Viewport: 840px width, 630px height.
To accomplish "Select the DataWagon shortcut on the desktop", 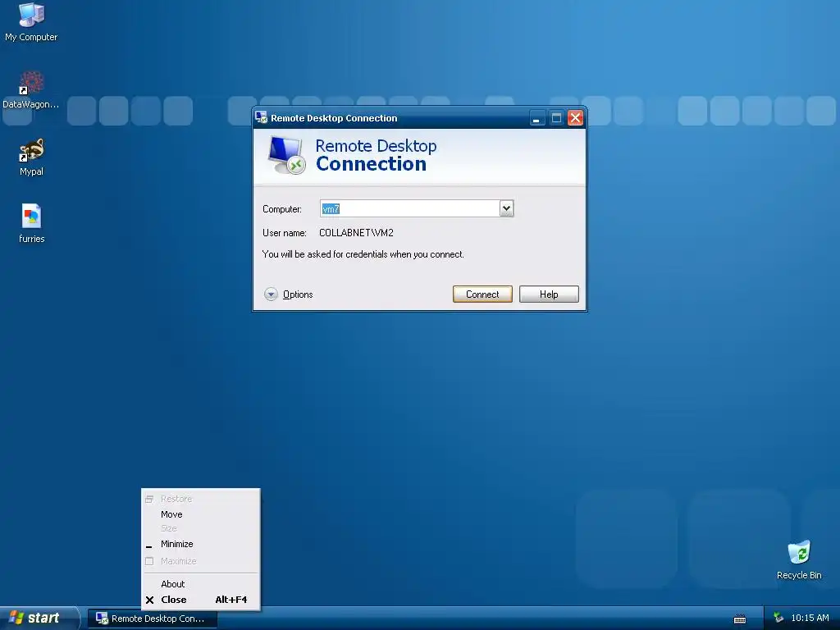I will click(31, 89).
